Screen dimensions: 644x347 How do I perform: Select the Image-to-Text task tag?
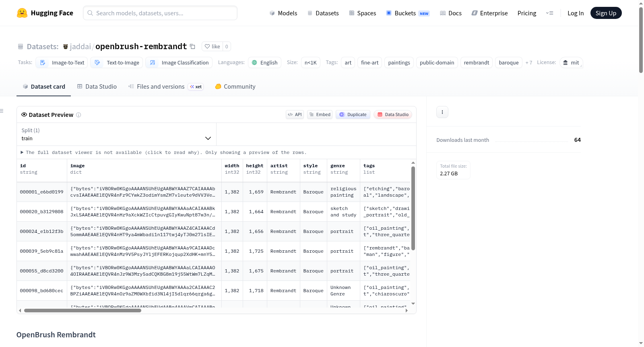pos(62,62)
